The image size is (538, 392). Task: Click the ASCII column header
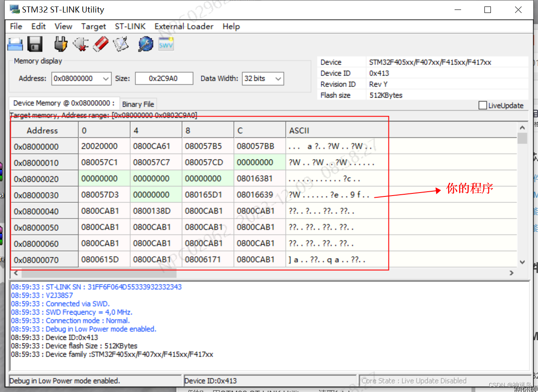401,130
